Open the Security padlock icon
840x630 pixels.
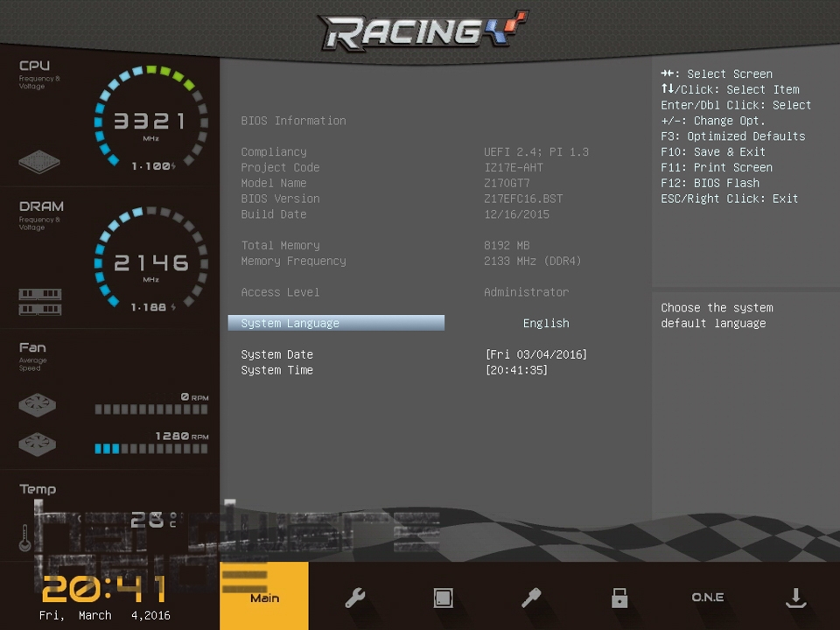(x=619, y=598)
